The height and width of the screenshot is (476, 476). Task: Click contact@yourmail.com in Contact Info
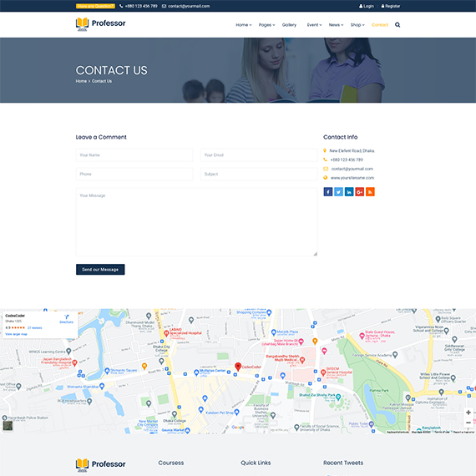point(352,169)
